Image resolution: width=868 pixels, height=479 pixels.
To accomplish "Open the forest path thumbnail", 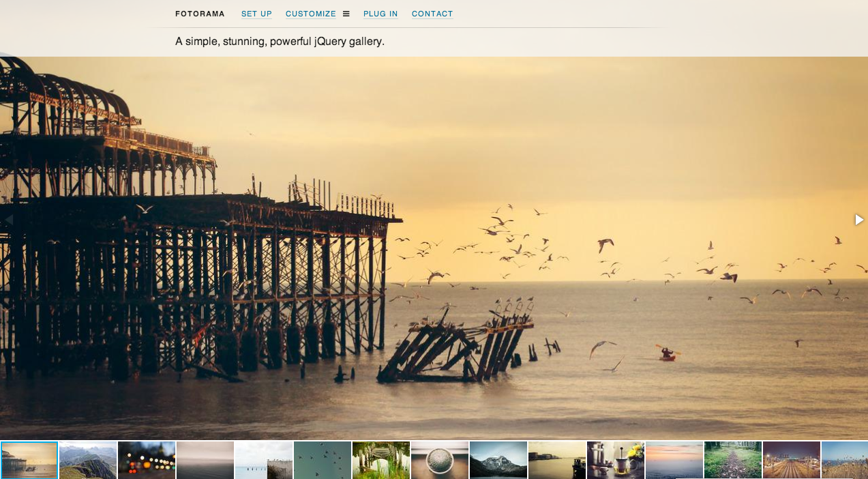I will [x=733, y=459].
